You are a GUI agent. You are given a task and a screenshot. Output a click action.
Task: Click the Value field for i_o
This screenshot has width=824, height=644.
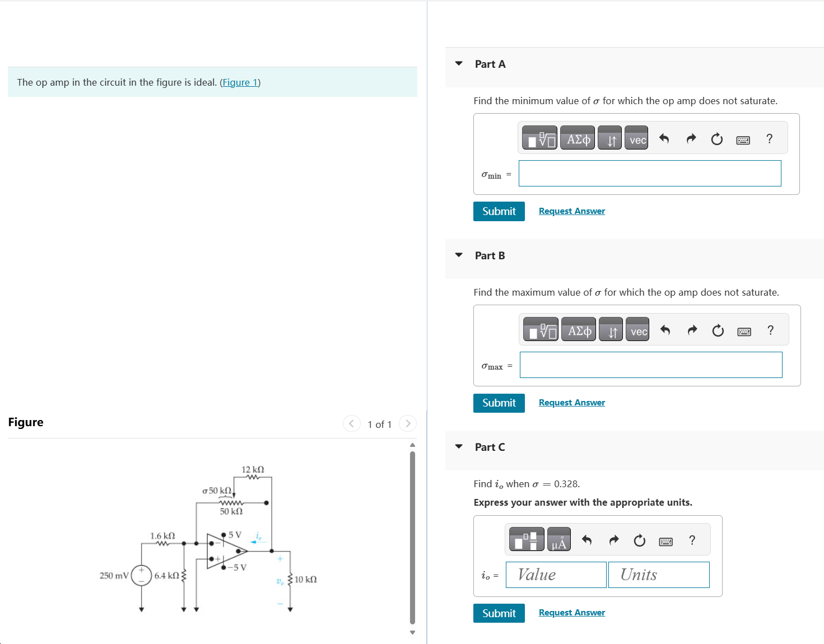[556, 575]
